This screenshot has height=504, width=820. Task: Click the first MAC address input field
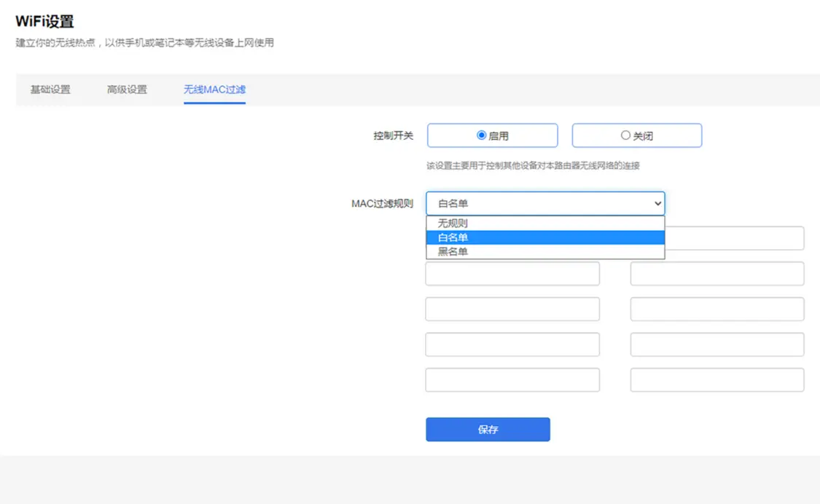click(512, 240)
